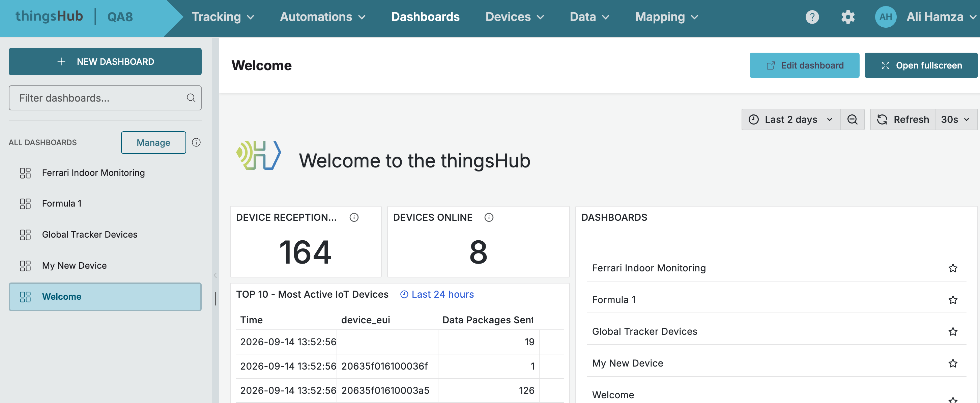Open the dashboard in fullscreen

coord(921,65)
